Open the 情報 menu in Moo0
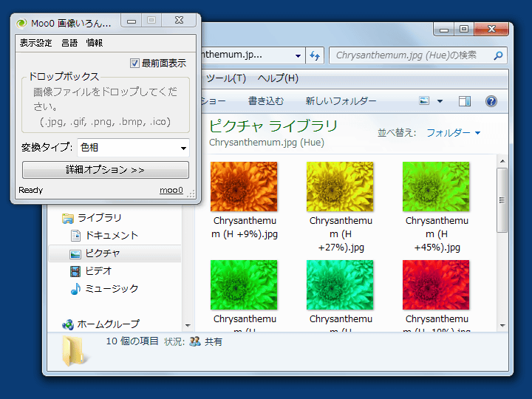Screen dimensions: 532x399 (x=95, y=43)
